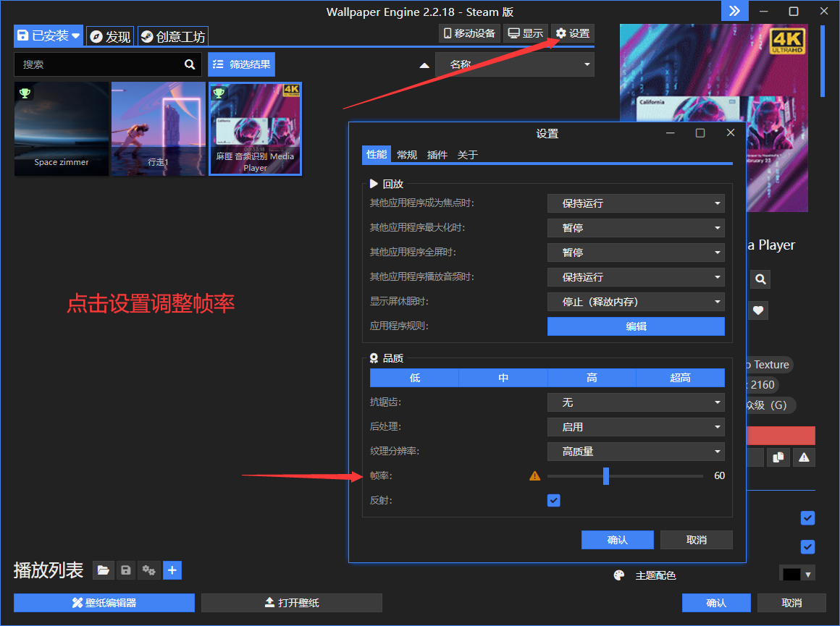840x626 pixels.
Task: Click 取消 at main window bottom
Action: pos(791,602)
